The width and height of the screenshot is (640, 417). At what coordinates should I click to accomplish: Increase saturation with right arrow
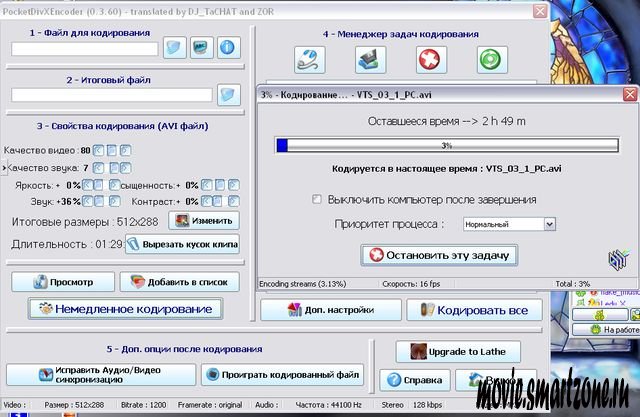click(233, 185)
